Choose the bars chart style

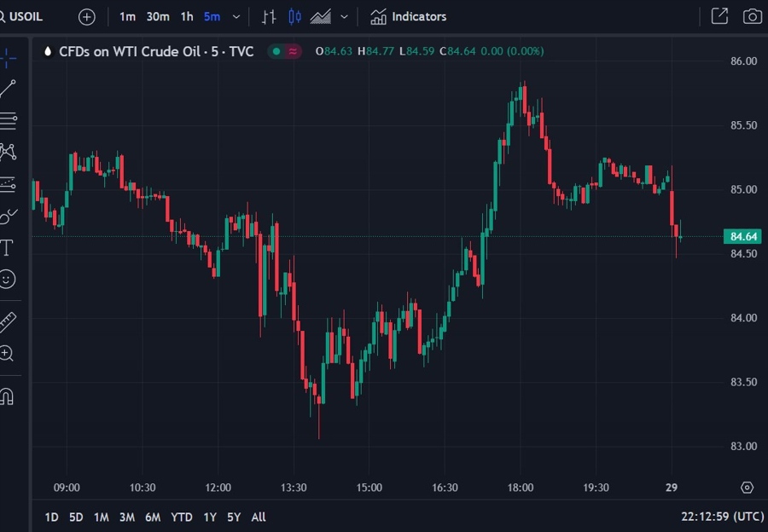pyautogui.click(x=269, y=17)
